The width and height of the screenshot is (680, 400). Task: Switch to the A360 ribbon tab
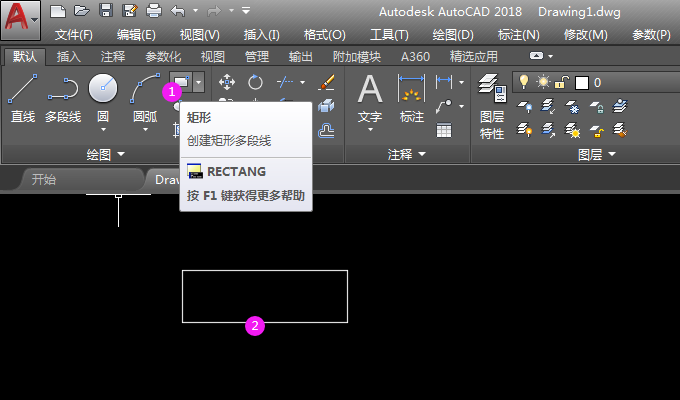coord(415,56)
